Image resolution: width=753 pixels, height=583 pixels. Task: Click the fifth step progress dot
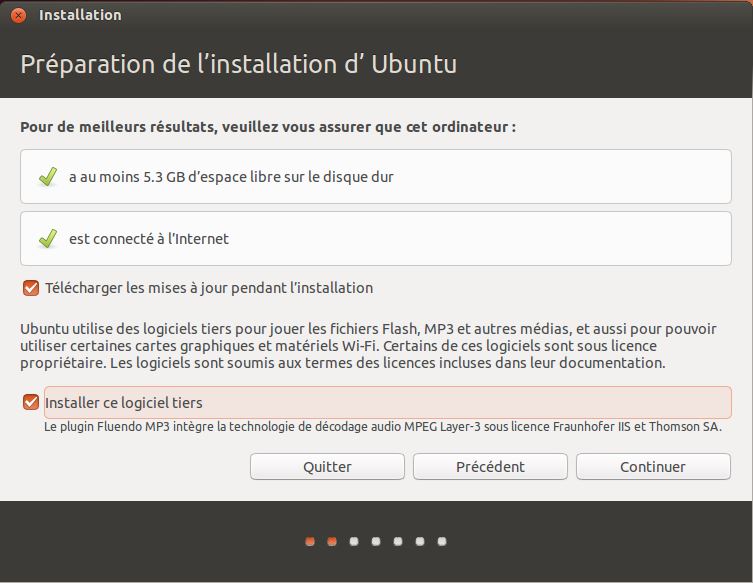point(398,542)
